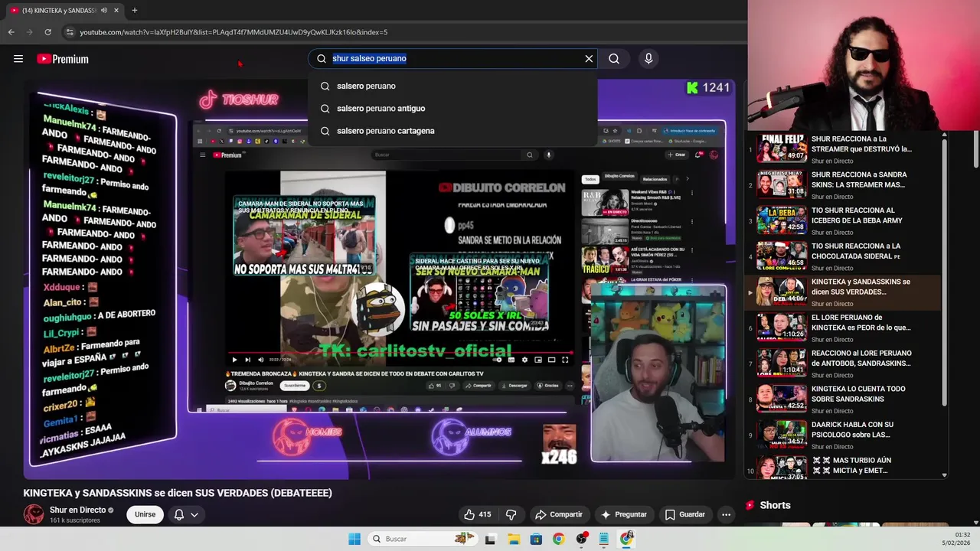Open the Notepad taskbar icon
The width and height of the screenshot is (980, 551).
[x=604, y=539]
